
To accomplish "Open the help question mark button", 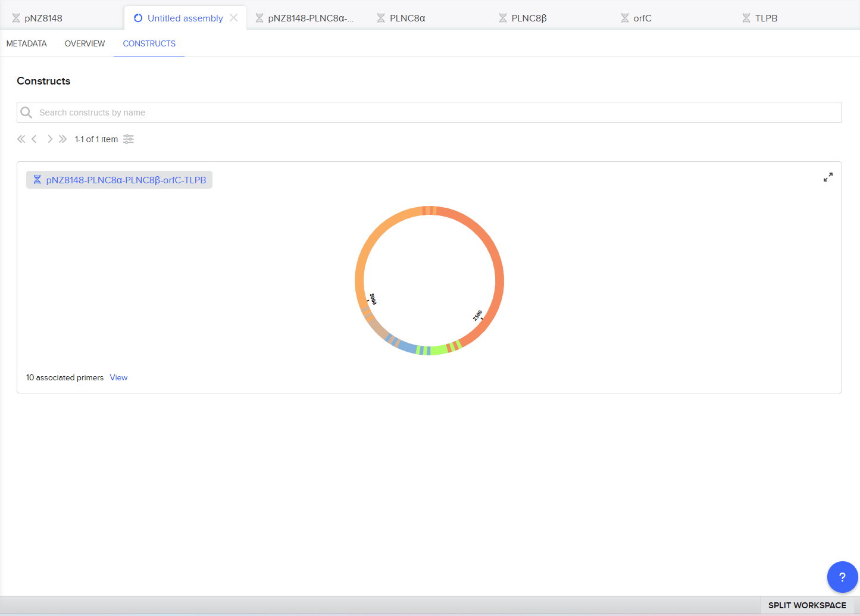I will pyautogui.click(x=842, y=577).
